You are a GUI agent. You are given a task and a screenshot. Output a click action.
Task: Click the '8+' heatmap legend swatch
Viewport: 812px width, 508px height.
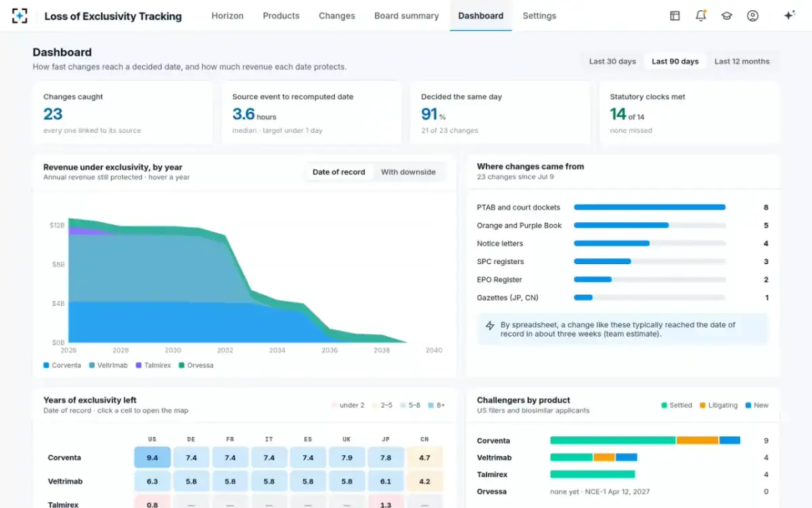click(430, 405)
